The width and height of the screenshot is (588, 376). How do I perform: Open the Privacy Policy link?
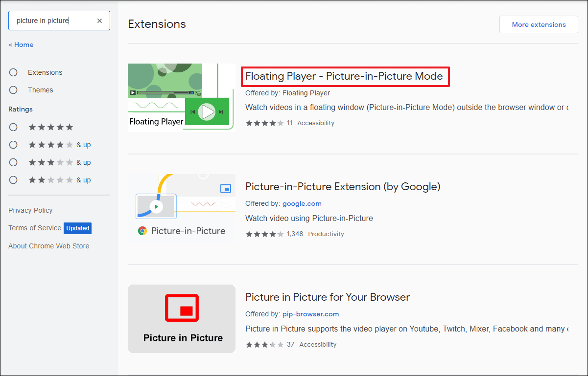click(30, 210)
